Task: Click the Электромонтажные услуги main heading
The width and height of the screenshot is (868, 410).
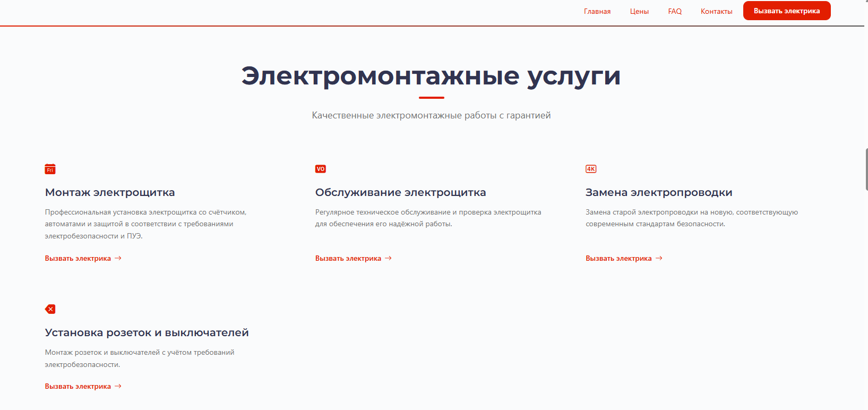Action: click(x=431, y=76)
